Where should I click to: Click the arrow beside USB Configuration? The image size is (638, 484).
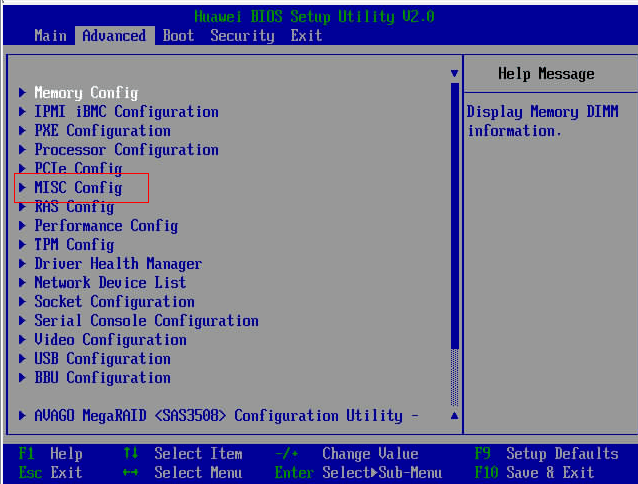(22, 358)
